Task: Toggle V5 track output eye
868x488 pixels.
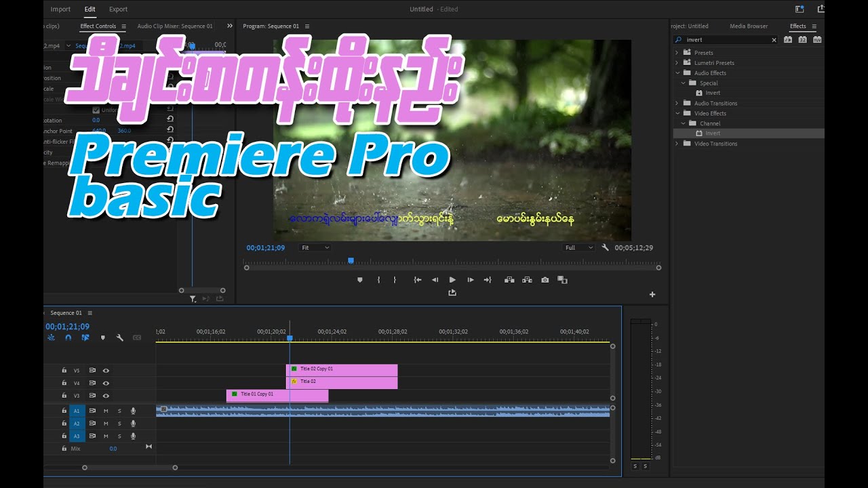Action: [106, 371]
